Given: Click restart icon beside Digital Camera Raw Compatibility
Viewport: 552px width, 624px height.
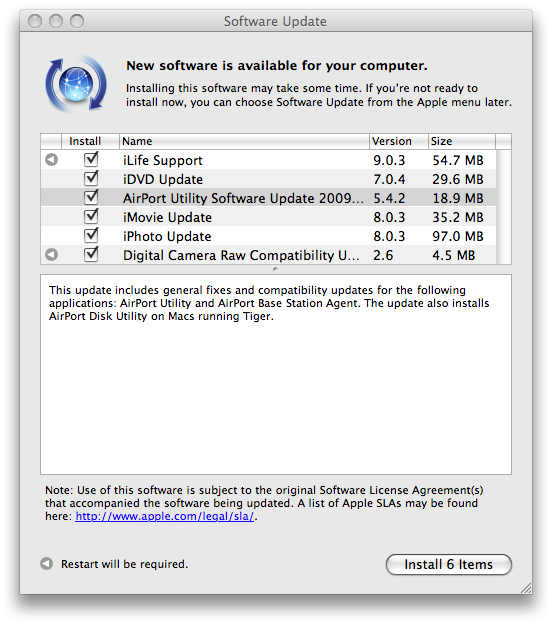Looking at the screenshot, I should coord(51,255).
